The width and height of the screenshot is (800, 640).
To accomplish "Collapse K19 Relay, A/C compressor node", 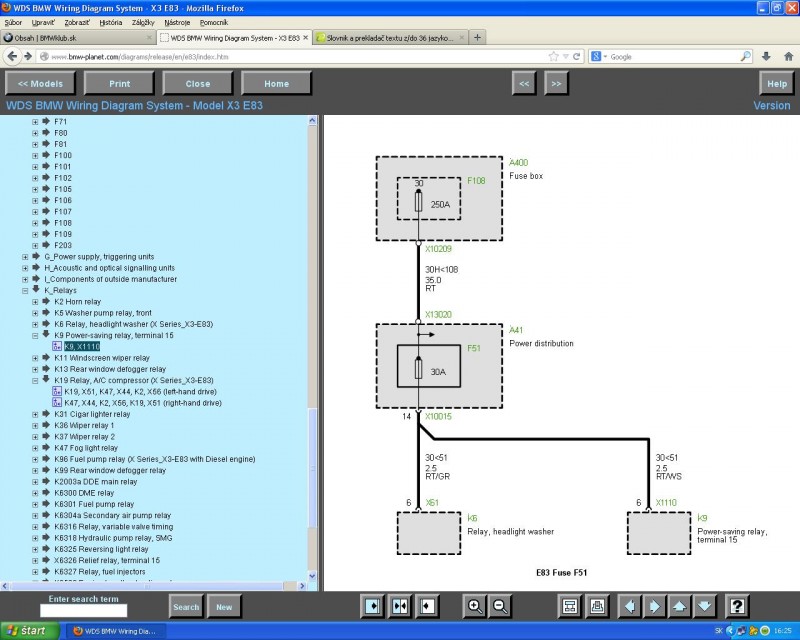I will (x=35, y=380).
